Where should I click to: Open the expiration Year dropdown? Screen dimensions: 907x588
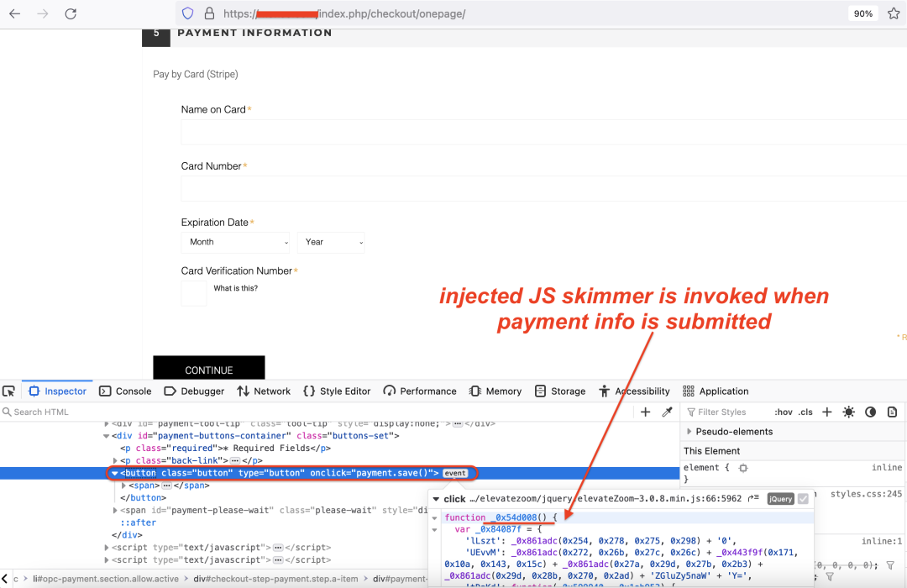tap(331, 242)
